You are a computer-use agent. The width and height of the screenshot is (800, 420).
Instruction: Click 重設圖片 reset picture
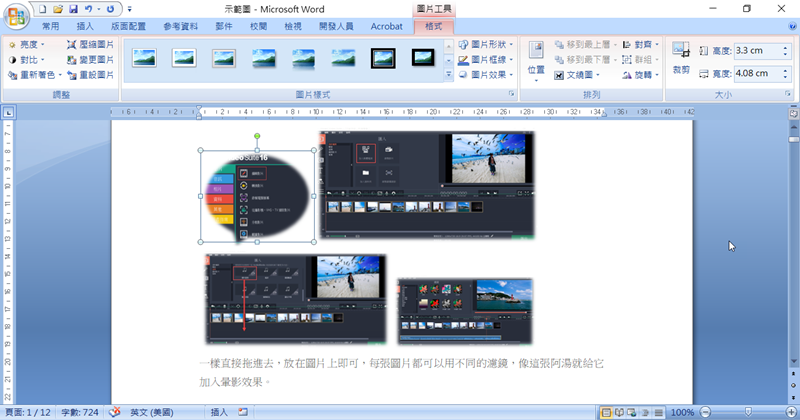[x=90, y=75]
